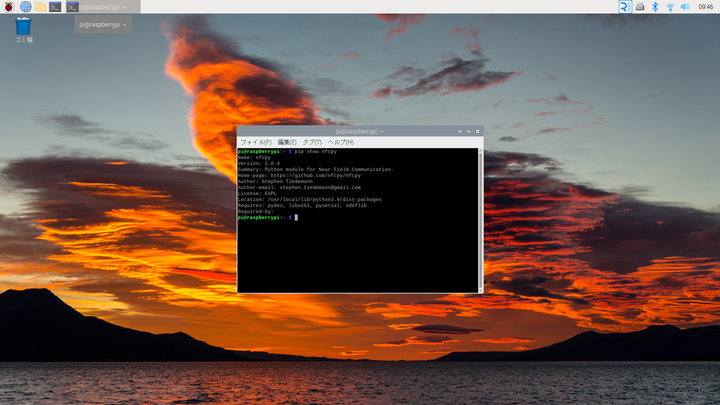Open the Bluetooth menu in the tray

(655, 6)
